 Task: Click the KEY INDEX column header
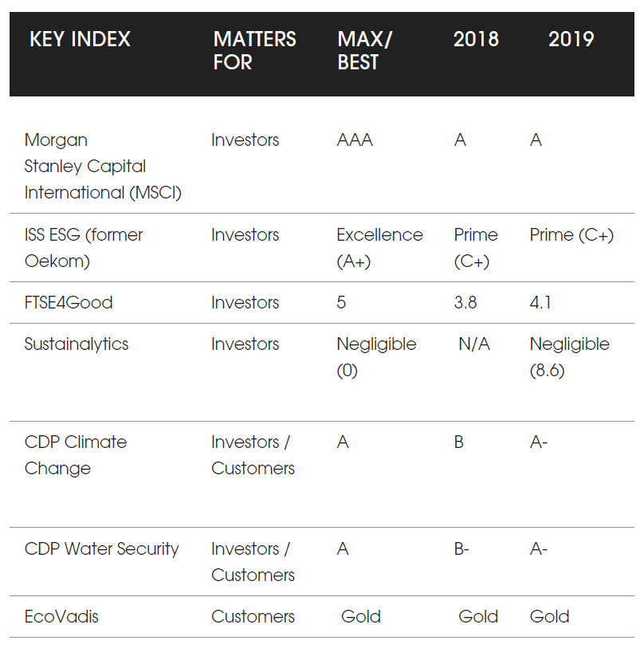point(80,39)
